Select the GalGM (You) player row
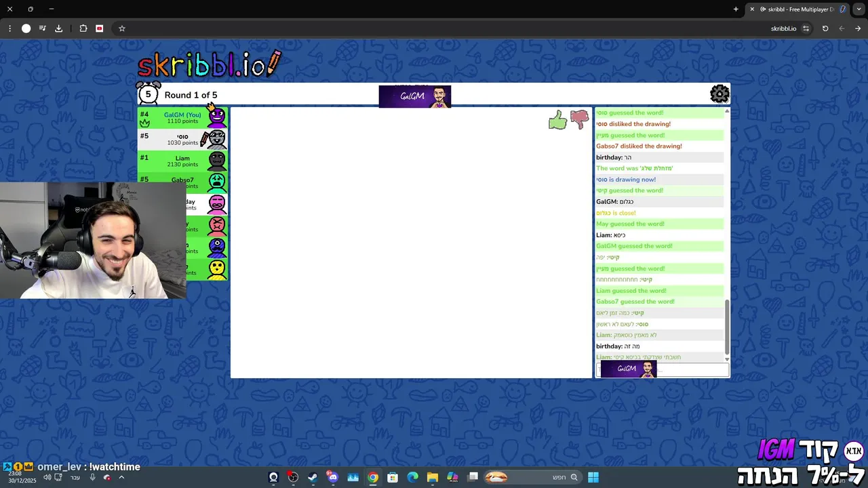 (x=182, y=117)
